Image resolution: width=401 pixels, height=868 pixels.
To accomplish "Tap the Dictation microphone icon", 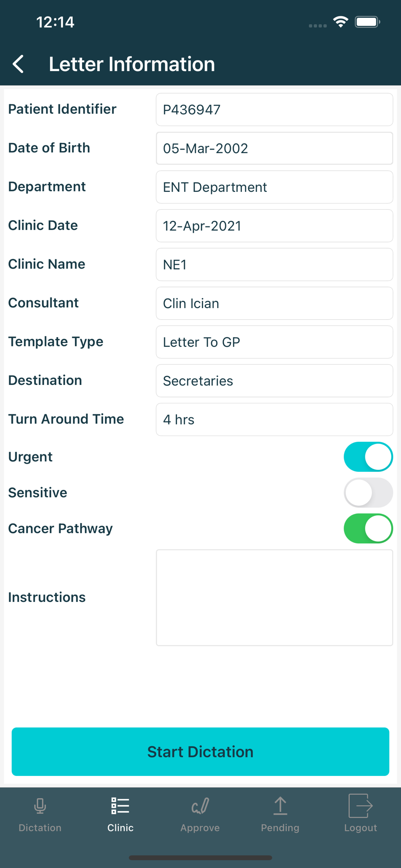I will 40,806.
